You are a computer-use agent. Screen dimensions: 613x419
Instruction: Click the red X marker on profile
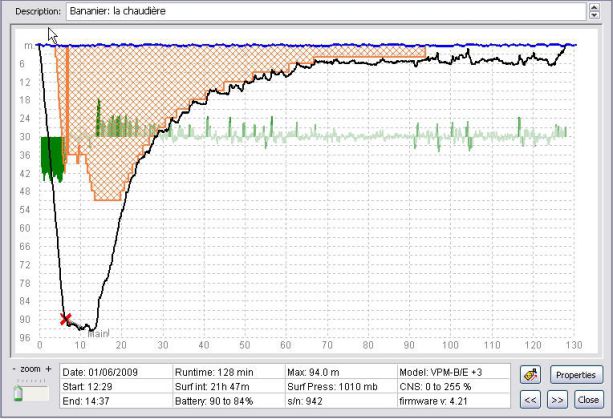66,319
